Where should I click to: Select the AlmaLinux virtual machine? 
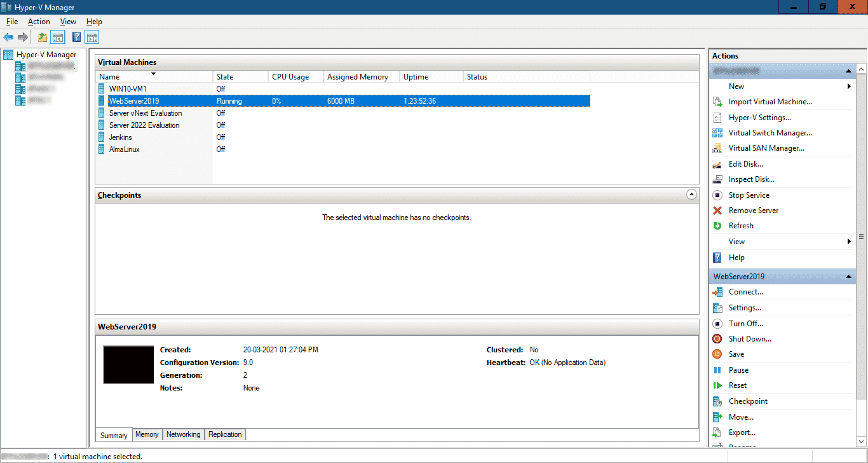click(x=124, y=149)
